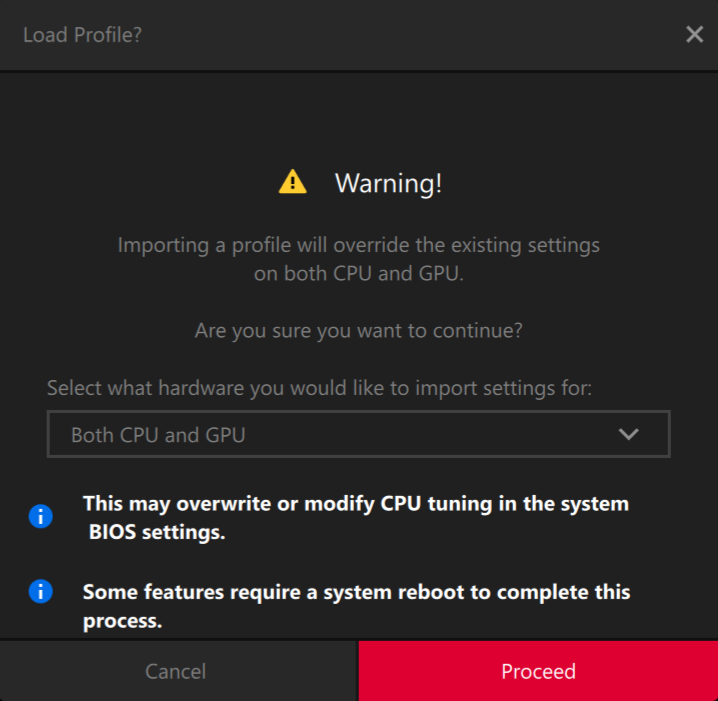The width and height of the screenshot is (718, 701).
Task: Click the yellow warning triangle icon
Action: [292, 182]
